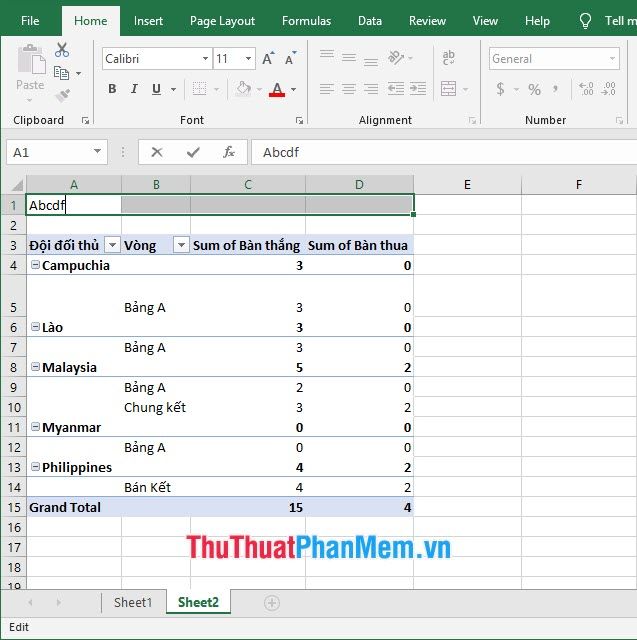Open the Formulas ribbon tab
Image resolution: width=637 pixels, height=640 pixels.
coord(306,21)
